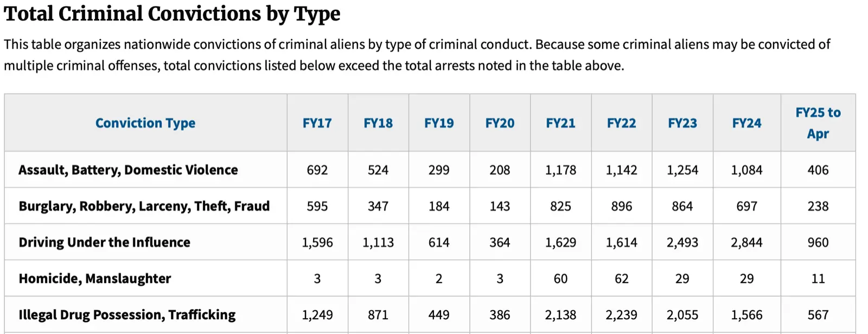This screenshot has height=334, width=868.
Task: Click the FY23 column header
Action: [x=682, y=123]
